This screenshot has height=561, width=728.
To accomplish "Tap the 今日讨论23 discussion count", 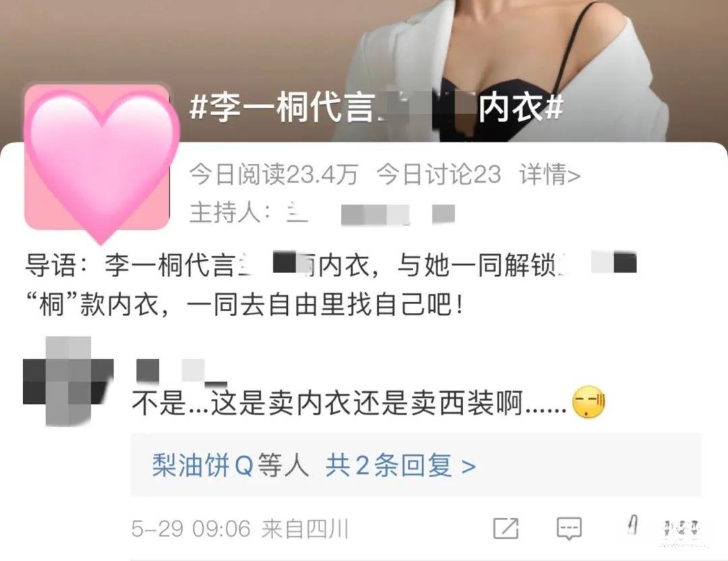I will point(439,175).
